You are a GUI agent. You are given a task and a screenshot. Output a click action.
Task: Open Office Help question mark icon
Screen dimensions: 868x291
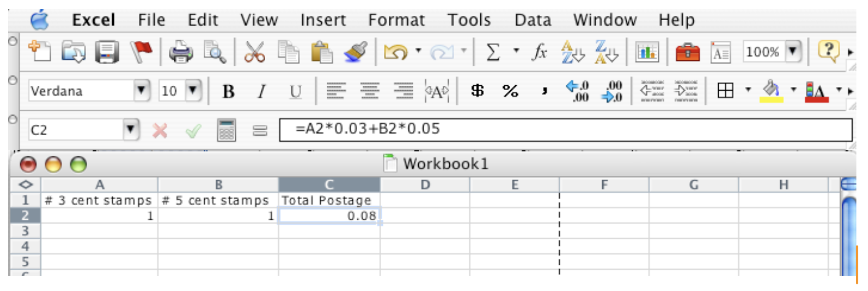[830, 51]
